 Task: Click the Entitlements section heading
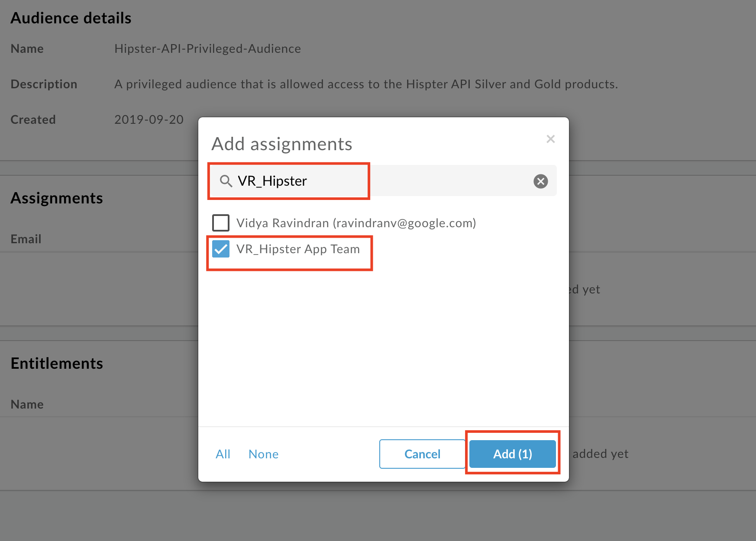[57, 364]
